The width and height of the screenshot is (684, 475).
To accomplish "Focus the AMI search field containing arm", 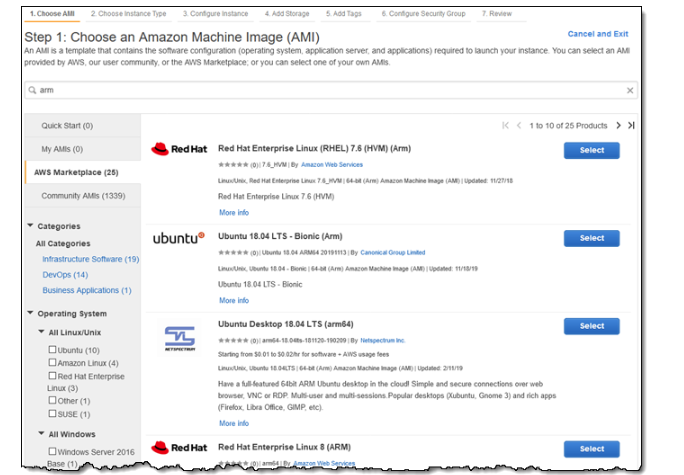I will pos(331,90).
